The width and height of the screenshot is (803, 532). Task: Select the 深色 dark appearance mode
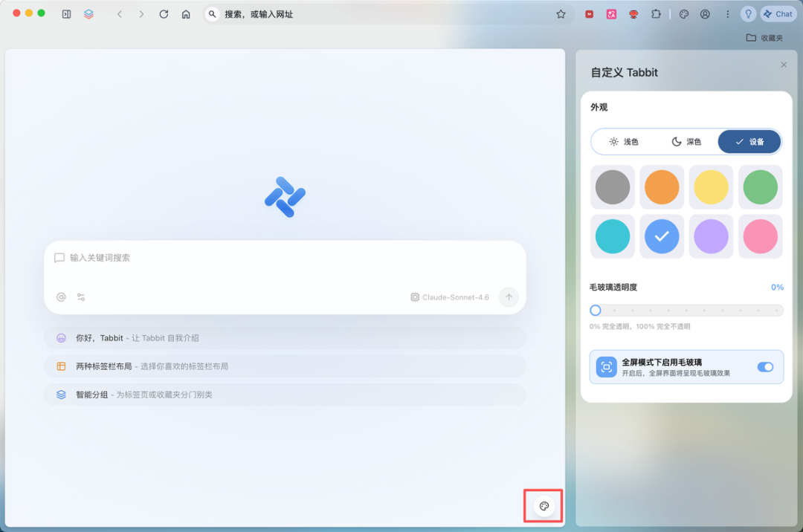tap(686, 142)
